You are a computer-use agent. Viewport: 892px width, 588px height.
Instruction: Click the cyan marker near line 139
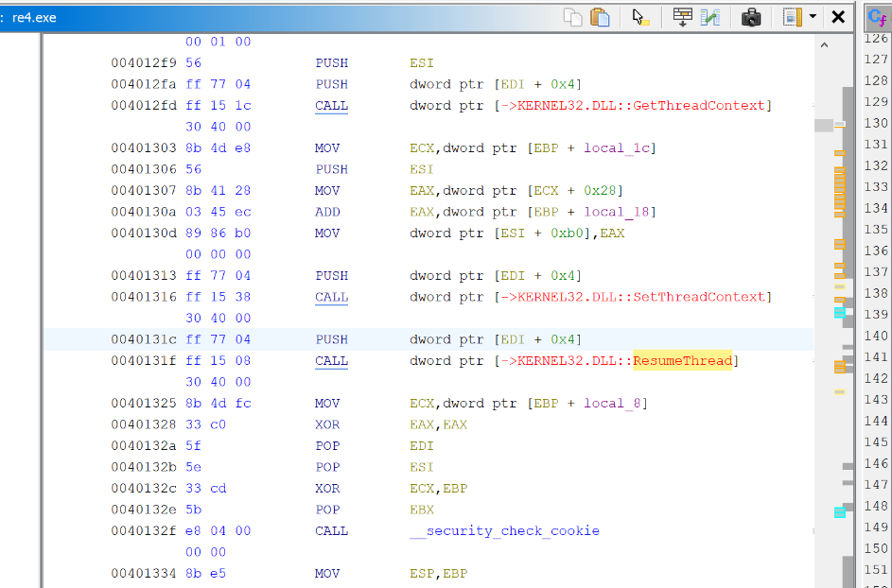pyautogui.click(x=839, y=313)
